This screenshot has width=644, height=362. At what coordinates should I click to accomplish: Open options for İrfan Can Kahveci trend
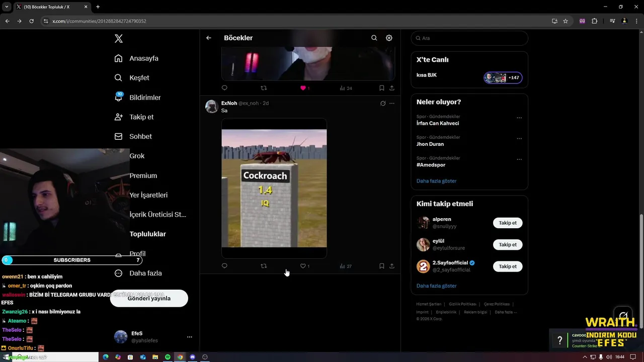(x=519, y=118)
